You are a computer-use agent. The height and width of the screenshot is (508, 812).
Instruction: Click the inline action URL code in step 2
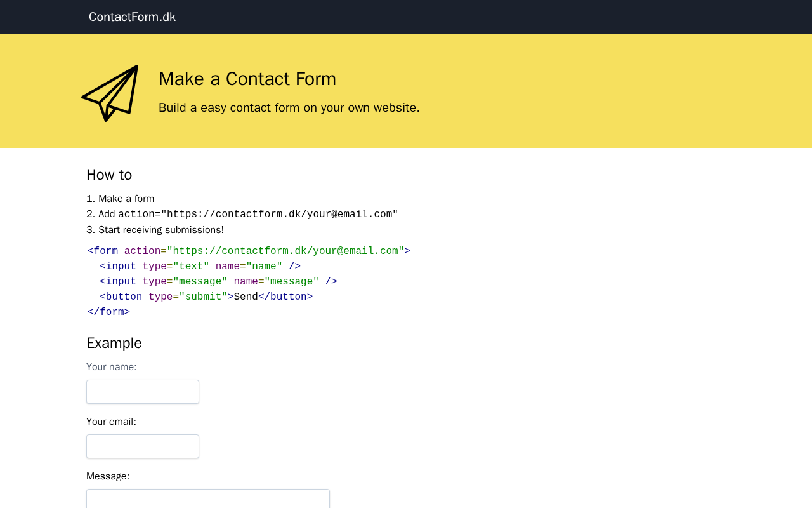click(x=258, y=214)
